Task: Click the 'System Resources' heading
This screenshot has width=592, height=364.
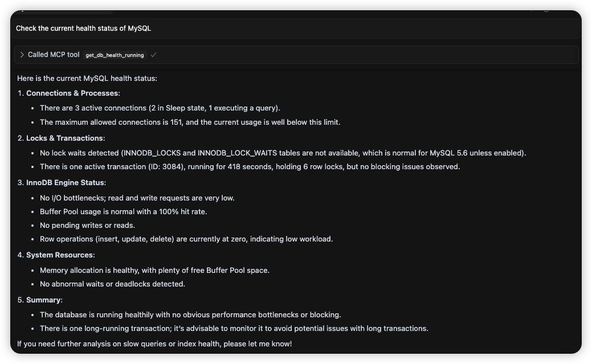Action: coord(60,255)
